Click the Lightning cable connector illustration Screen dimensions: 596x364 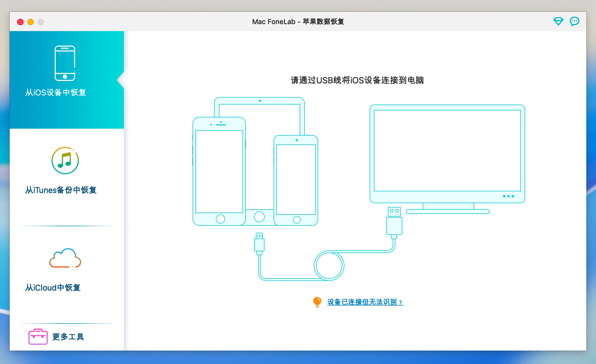pyautogui.click(x=259, y=243)
